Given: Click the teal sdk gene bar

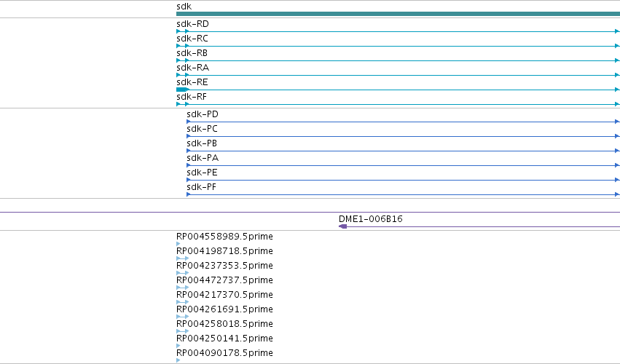Looking at the screenshot, I should tap(399, 14).
